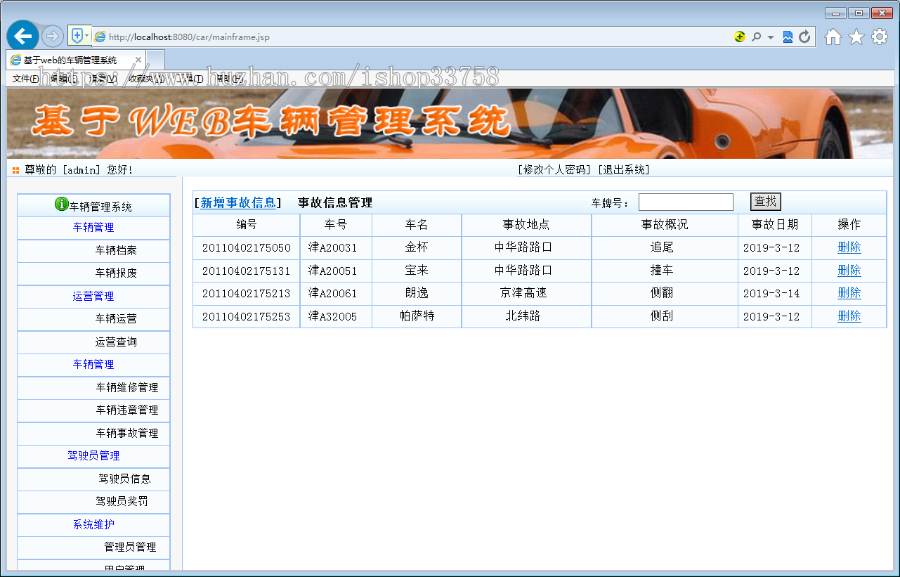The width and height of the screenshot is (900, 577).
Task: Click the Back navigation arrow
Action: point(22,35)
